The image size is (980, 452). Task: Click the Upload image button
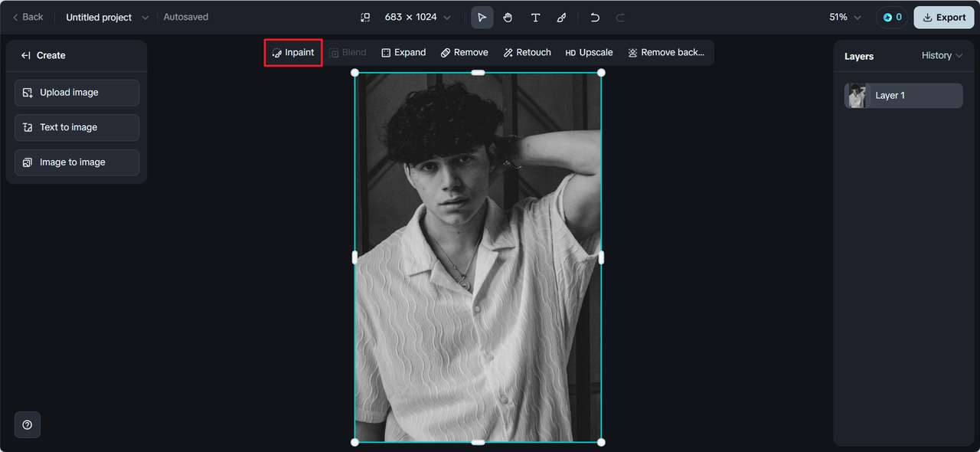click(x=77, y=93)
